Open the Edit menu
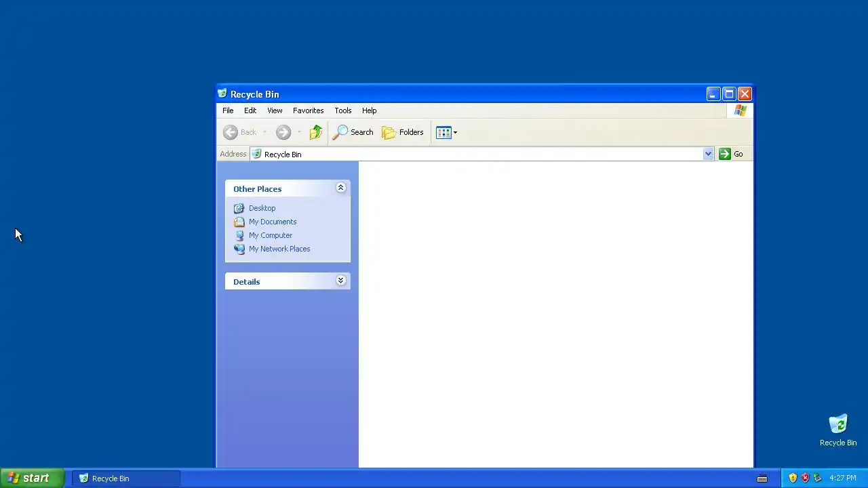This screenshot has height=488, width=868. (250, 110)
